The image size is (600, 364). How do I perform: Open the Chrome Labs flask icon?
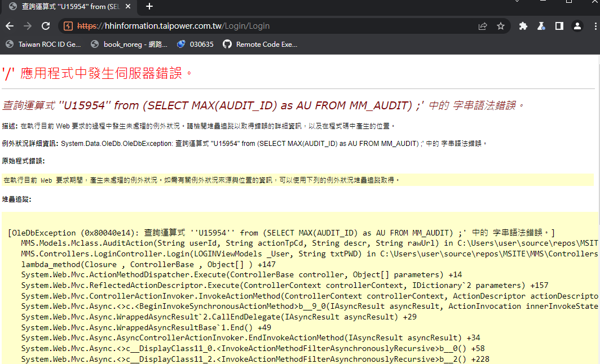click(x=541, y=26)
